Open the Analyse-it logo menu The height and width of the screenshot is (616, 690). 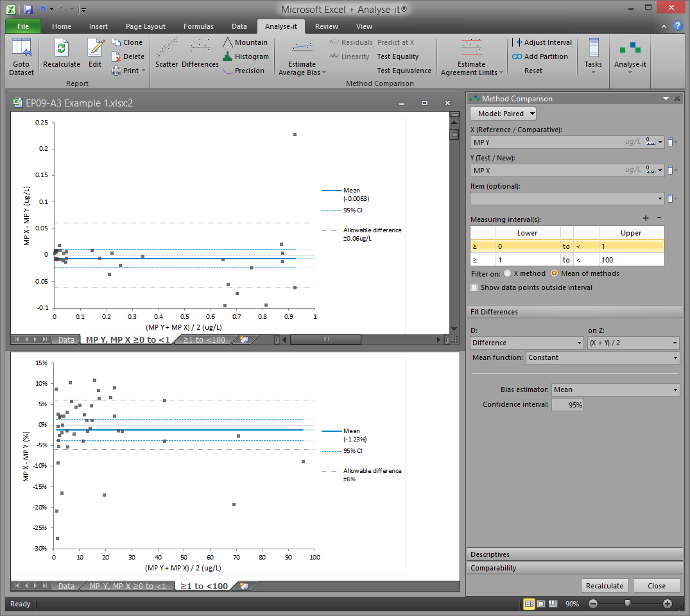pyautogui.click(x=630, y=47)
